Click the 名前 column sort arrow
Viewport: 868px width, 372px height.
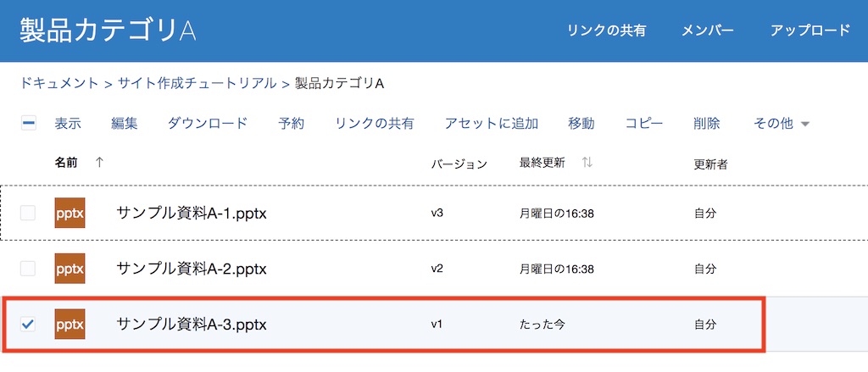[99, 163]
